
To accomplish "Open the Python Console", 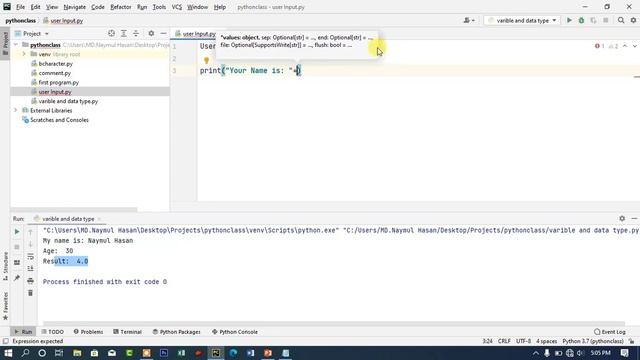I will click(x=235, y=332).
